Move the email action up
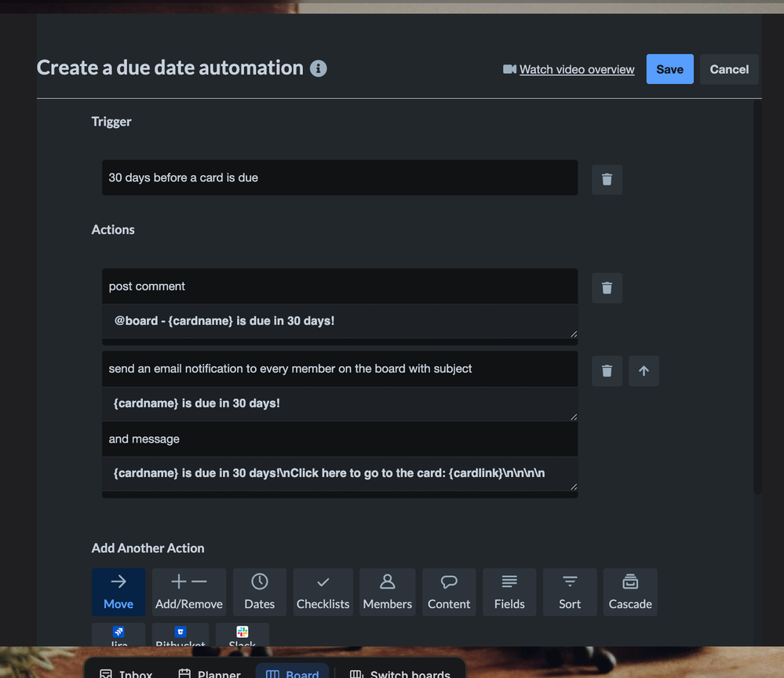 644,371
